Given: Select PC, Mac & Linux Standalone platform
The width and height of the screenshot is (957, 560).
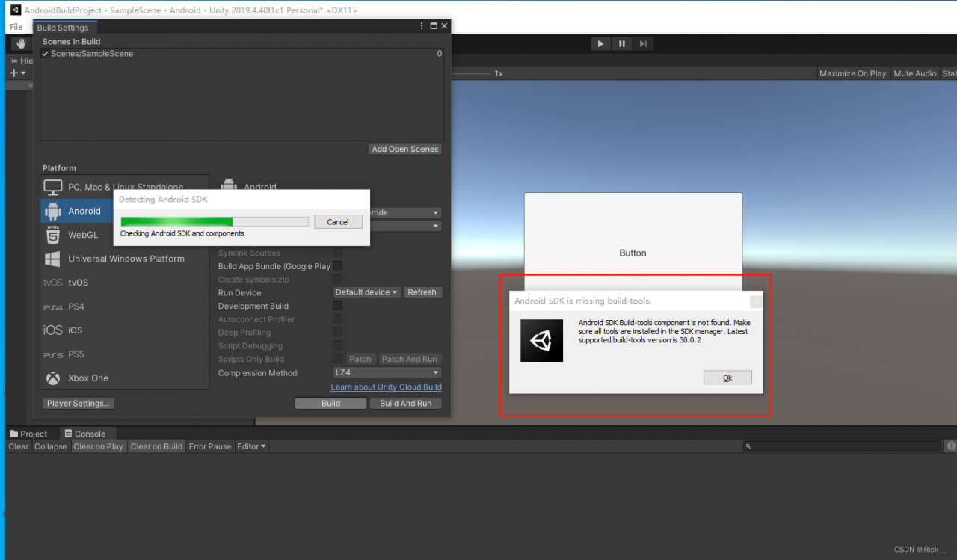Looking at the screenshot, I should (125, 187).
